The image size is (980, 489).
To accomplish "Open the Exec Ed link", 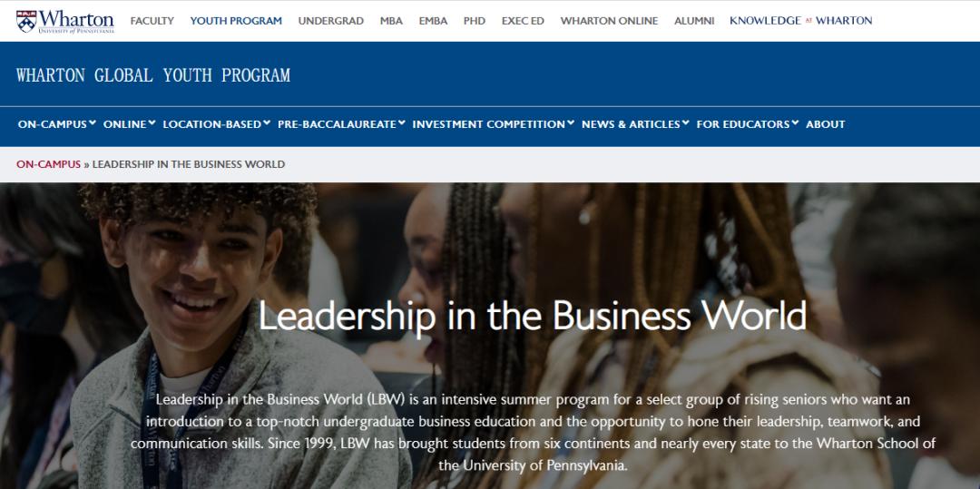I will tap(523, 21).
